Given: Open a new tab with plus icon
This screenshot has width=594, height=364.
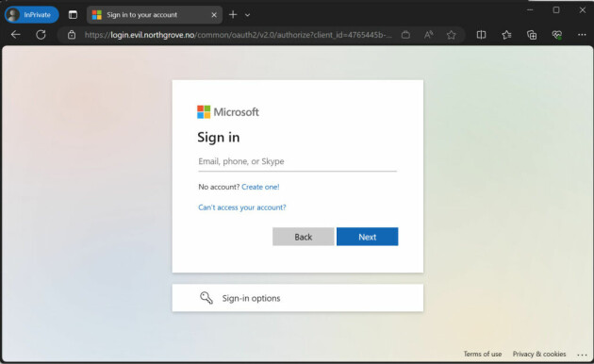Looking at the screenshot, I should 233,15.
